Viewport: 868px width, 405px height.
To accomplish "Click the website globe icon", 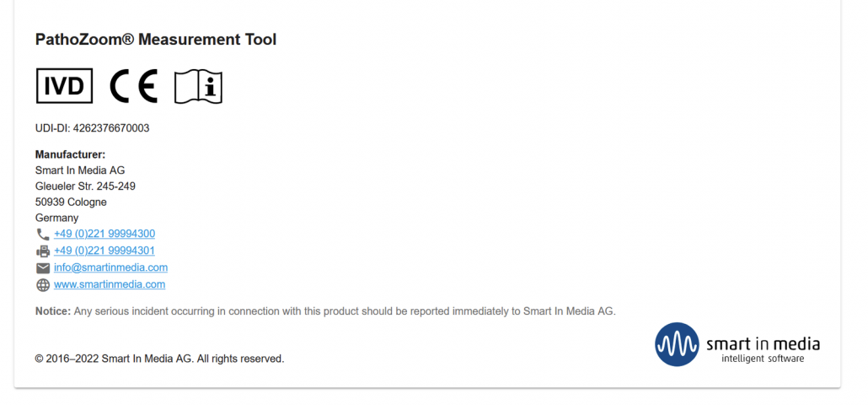I will tap(43, 285).
